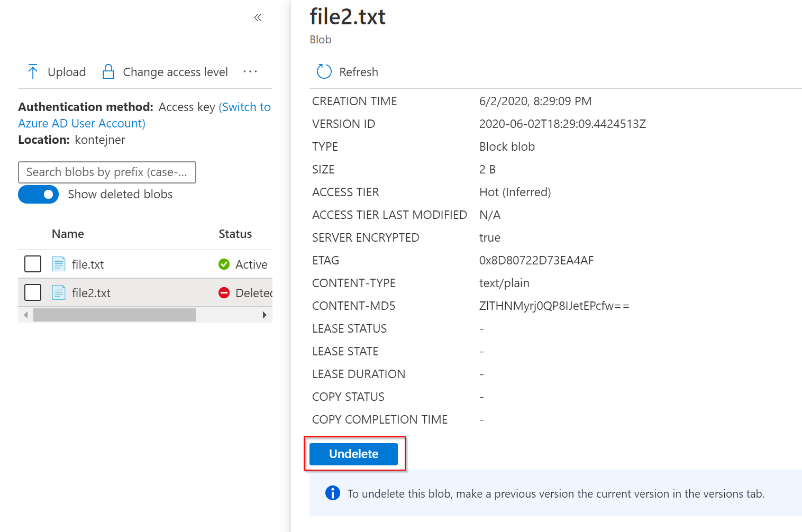Open the more options ellipsis menu
The image size is (802, 532).
pos(250,72)
